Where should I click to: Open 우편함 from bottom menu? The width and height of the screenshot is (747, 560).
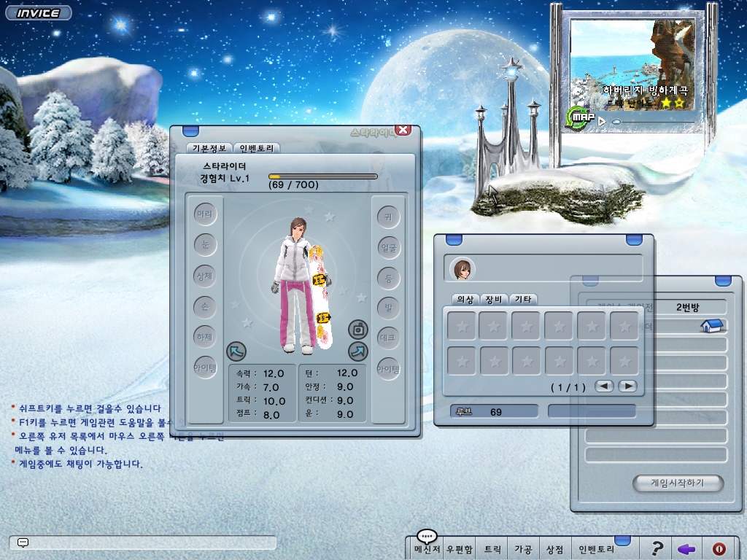click(460, 550)
